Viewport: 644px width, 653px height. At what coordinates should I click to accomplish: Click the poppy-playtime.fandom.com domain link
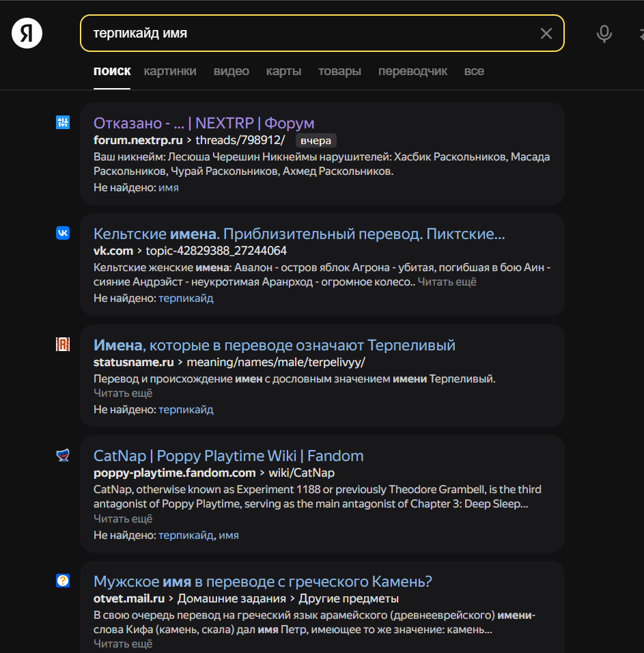174,473
